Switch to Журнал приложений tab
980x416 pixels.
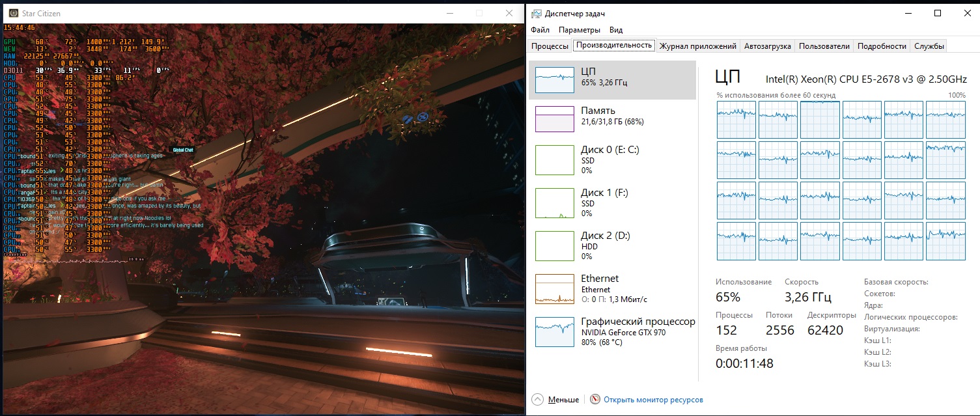[x=697, y=46]
